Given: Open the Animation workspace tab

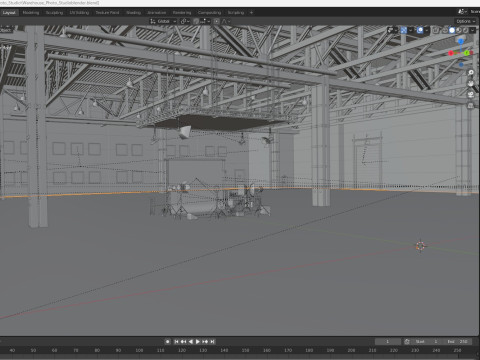Looking at the screenshot, I should (x=157, y=12).
